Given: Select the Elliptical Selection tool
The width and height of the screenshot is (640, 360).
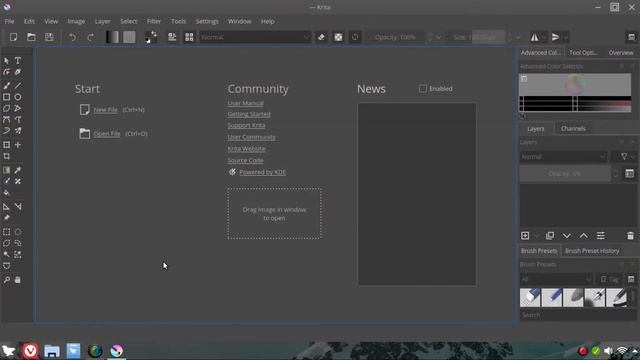Looking at the screenshot, I should (18, 232).
